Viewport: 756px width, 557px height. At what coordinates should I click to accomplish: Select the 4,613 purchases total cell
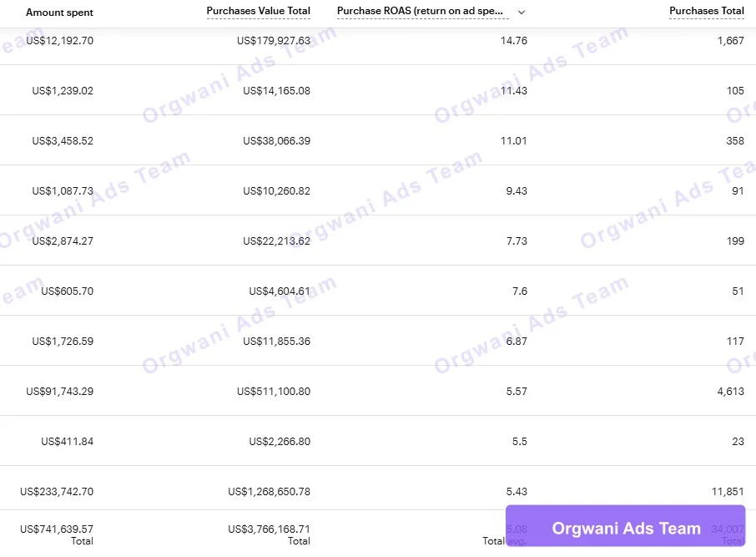(x=730, y=392)
